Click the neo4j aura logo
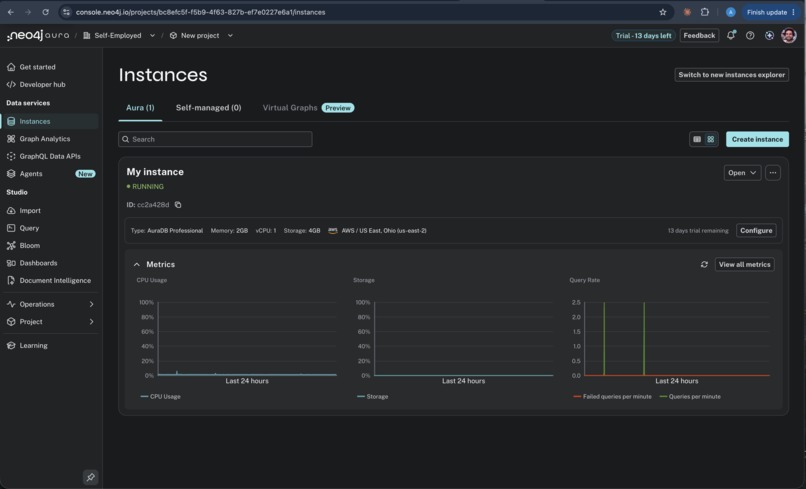 pos(38,35)
